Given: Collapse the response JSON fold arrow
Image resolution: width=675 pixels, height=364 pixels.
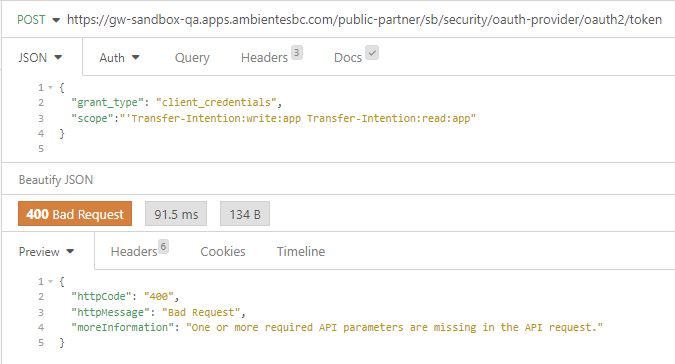Looking at the screenshot, I should pos(50,282).
